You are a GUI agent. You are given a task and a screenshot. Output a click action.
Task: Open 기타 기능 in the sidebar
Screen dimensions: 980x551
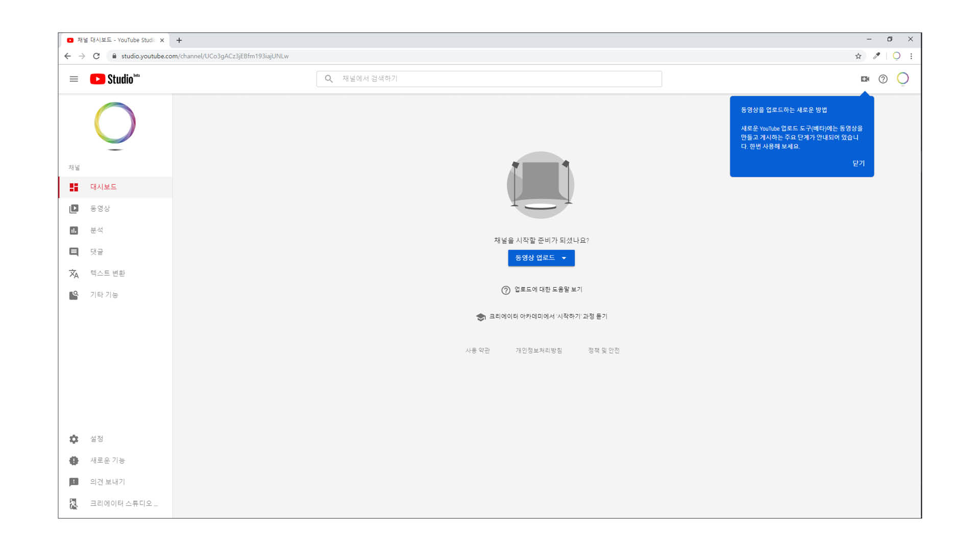tap(115, 294)
